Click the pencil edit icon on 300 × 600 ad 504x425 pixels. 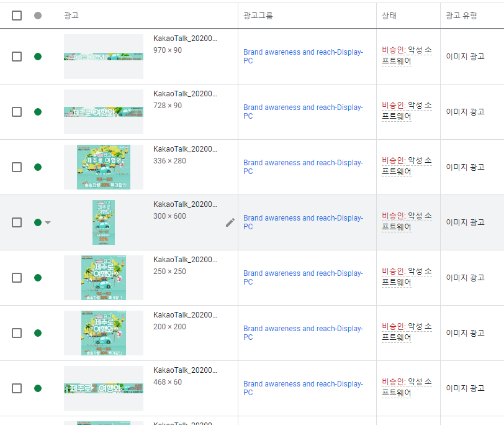pos(230,222)
